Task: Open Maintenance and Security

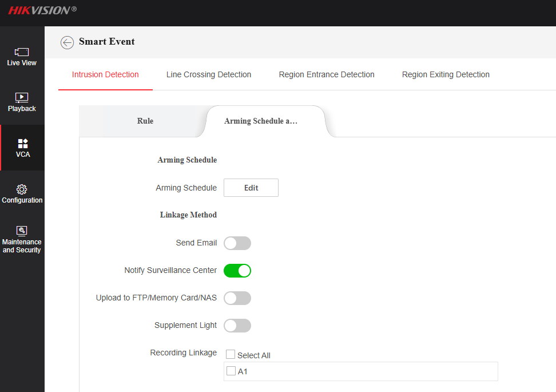Action: point(22,239)
